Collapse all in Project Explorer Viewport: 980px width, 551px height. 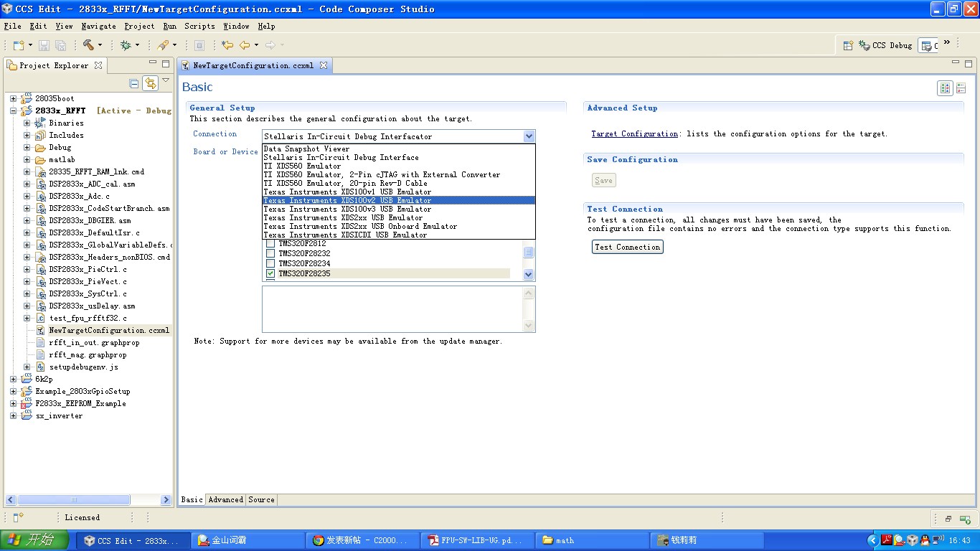pos(134,83)
